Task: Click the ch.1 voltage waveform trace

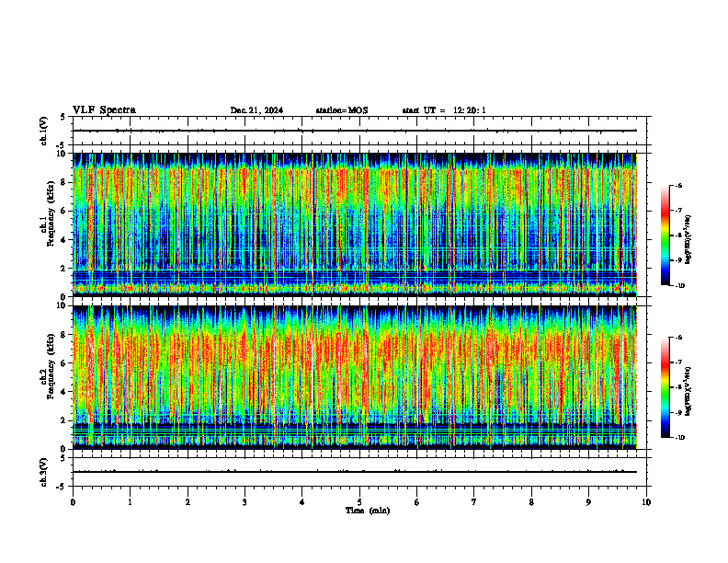Action: pyautogui.click(x=355, y=131)
